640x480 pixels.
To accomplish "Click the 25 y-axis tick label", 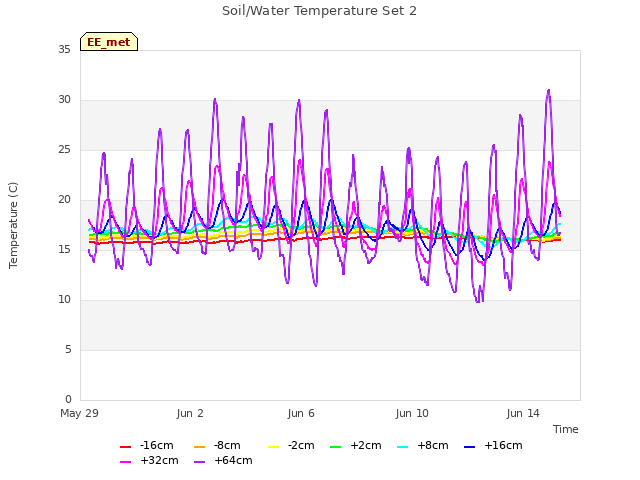I will point(64,150).
